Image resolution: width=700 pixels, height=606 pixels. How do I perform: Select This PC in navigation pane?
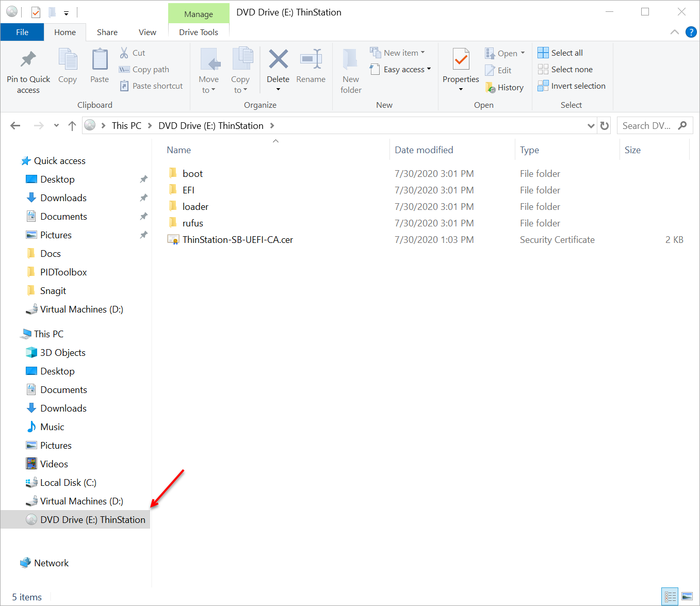(48, 334)
